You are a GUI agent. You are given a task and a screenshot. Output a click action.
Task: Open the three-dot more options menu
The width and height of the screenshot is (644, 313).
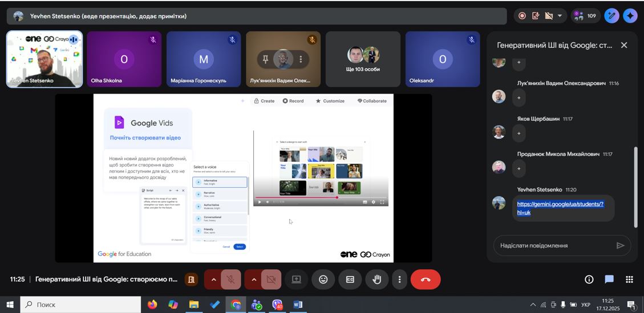pyautogui.click(x=399, y=279)
